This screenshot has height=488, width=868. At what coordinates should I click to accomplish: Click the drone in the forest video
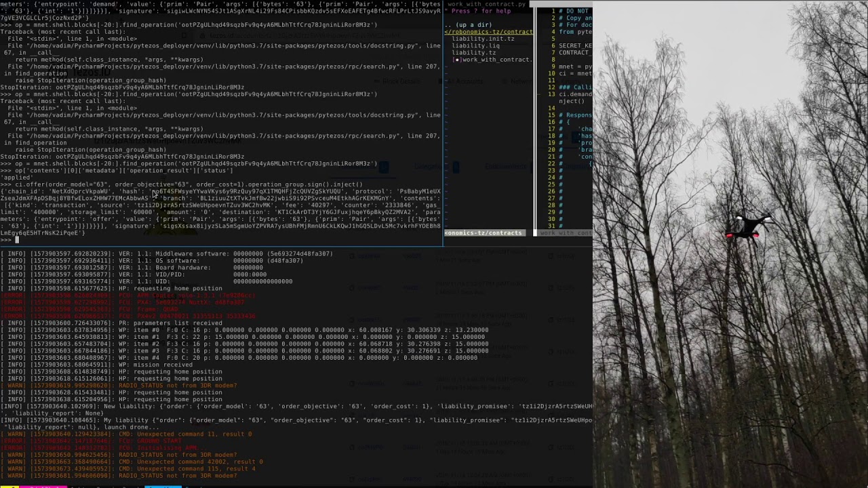point(749,228)
